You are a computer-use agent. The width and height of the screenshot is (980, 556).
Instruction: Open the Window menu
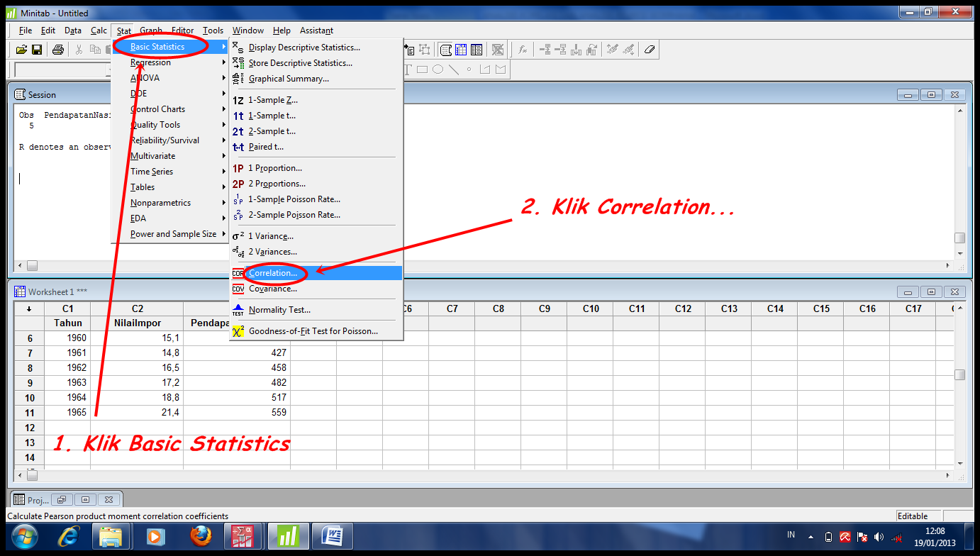248,30
